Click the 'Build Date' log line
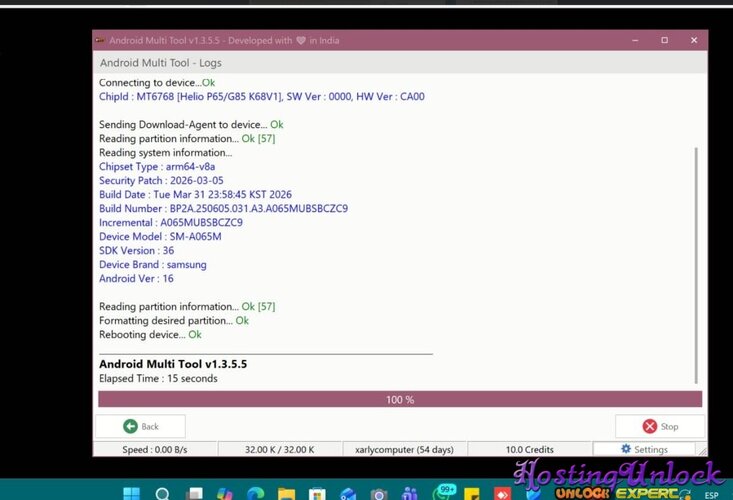 point(195,194)
